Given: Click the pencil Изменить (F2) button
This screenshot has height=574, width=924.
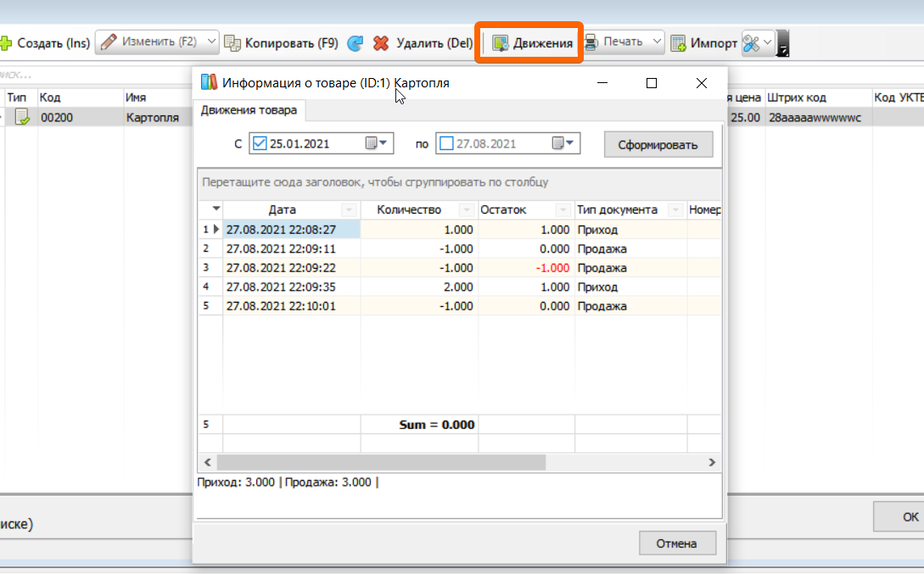Looking at the screenshot, I should [x=149, y=42].
